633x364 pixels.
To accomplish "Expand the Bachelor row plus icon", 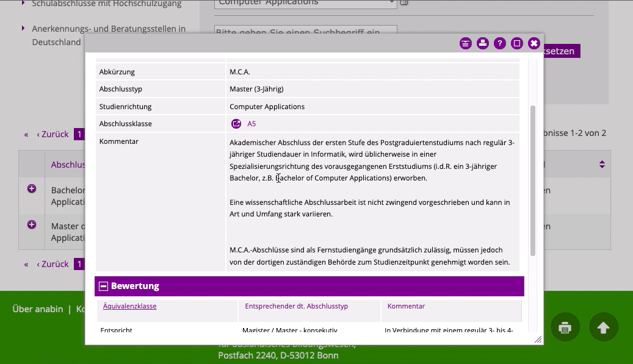I will [32, 189].
